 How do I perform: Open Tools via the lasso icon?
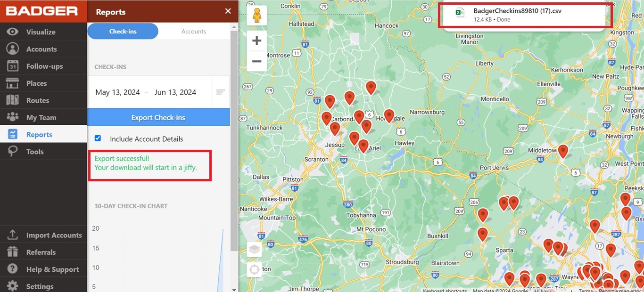click(13, 152)
